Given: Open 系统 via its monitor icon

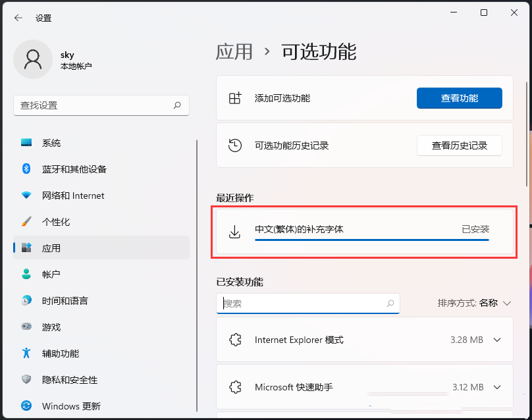Looking at the screenshot, I should pos(26,142).
